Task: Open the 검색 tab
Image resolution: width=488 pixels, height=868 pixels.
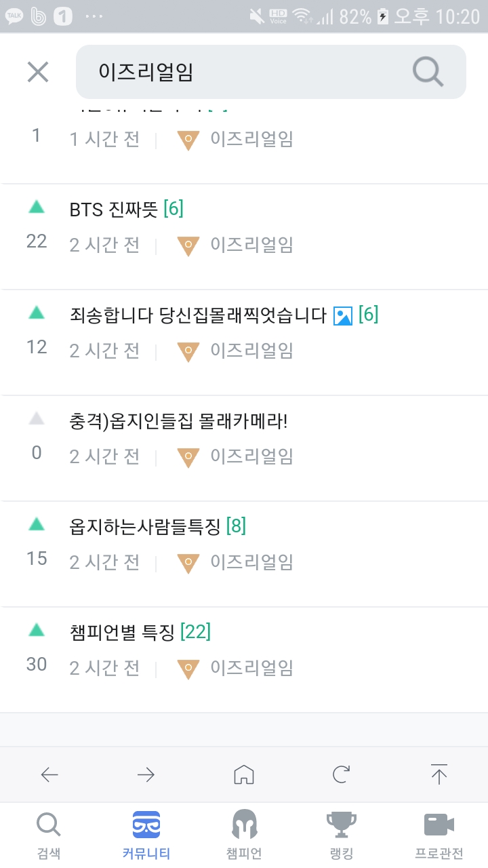Action: click(49, 835)
